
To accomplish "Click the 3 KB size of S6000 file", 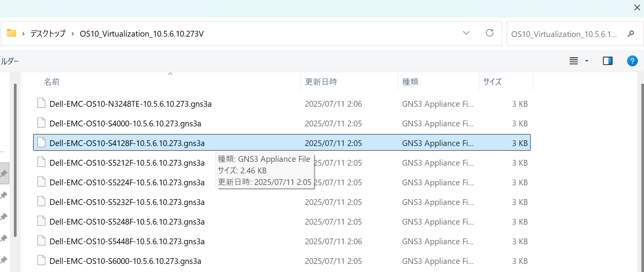I will tap(520, 261).
